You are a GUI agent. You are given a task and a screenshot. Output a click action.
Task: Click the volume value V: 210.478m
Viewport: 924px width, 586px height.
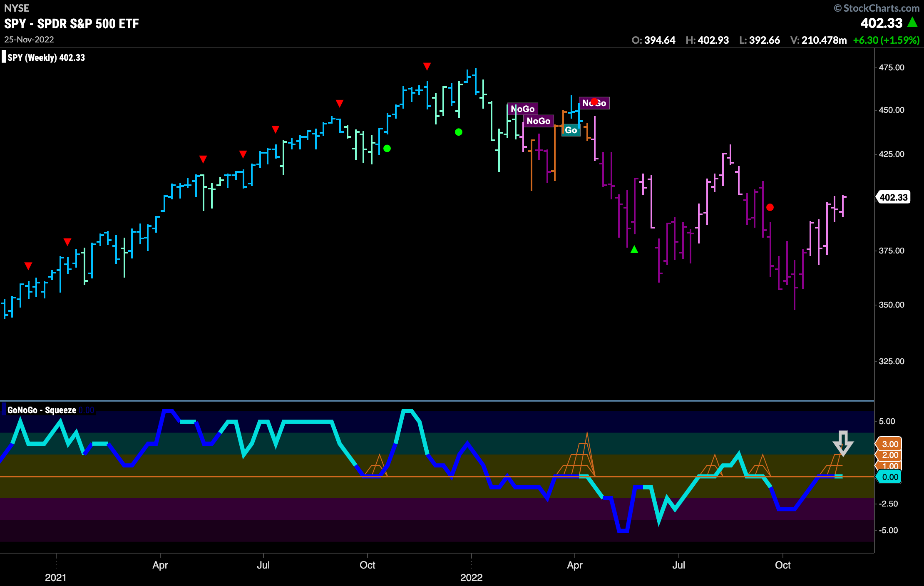pyautogui.click(x=819, y=40)
